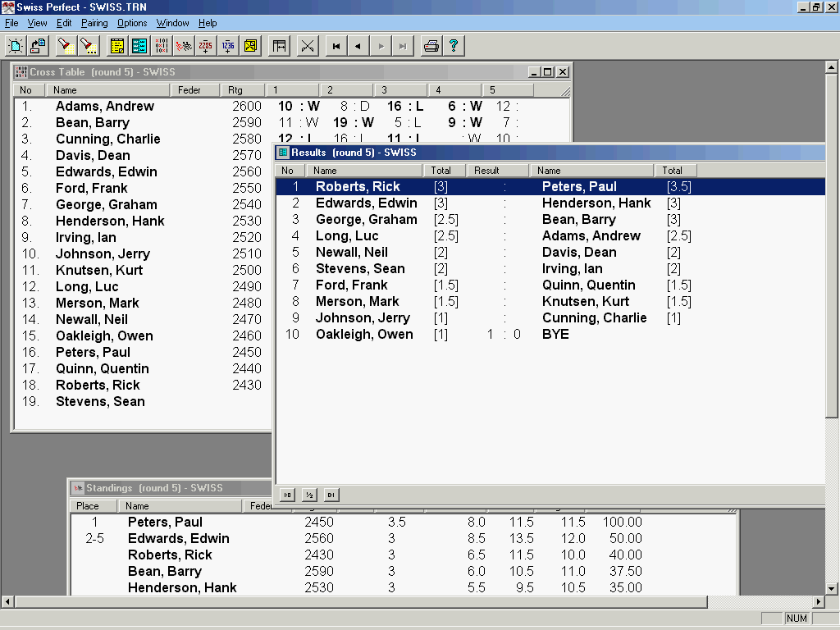Select the Edwards, Edwin vs Henderson pairing row
Image resolution: width=840 pixels, height=630 pixels.
[x=492, y=203]
